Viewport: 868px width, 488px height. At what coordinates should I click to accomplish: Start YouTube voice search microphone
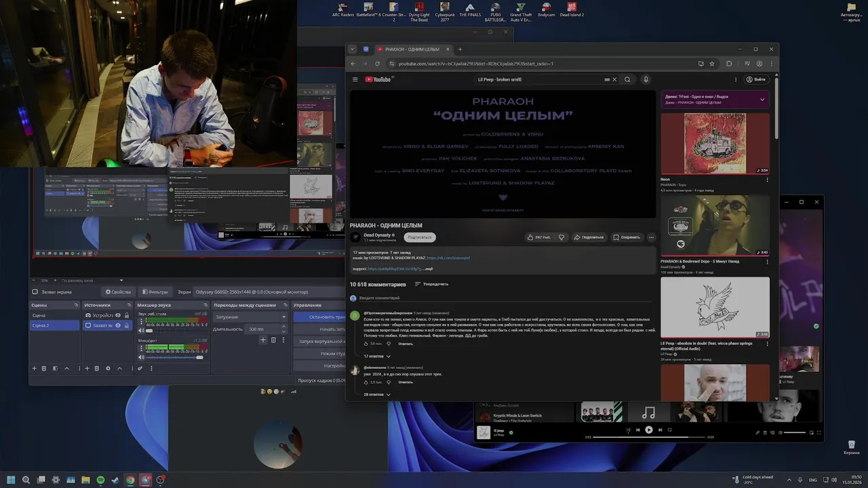(x=646, y=79)
